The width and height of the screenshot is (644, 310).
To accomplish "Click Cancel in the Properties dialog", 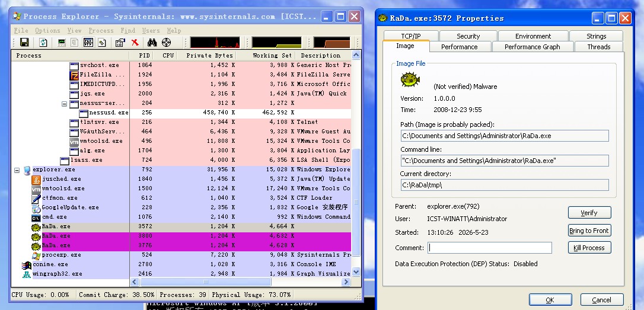I will pyautogui.click(x=602, y=300).
